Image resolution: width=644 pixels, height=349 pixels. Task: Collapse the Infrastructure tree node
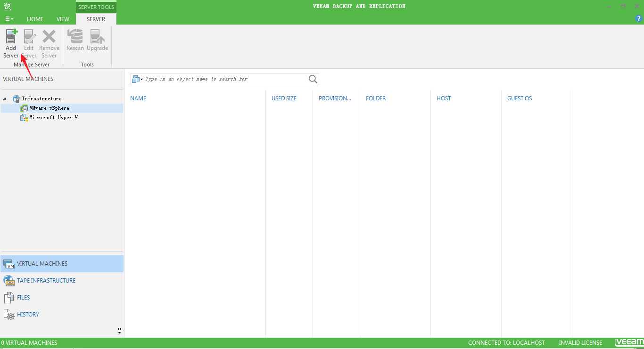pos(5,99)
